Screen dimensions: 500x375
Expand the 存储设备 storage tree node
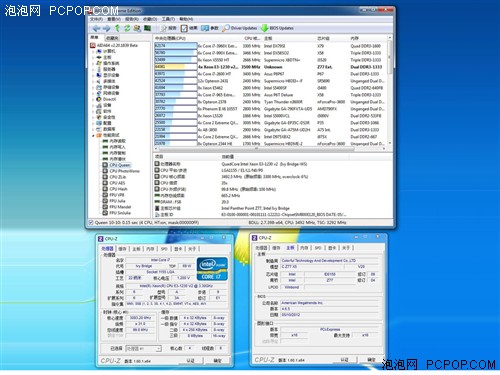pyautogui.click(x=93, y=87)
